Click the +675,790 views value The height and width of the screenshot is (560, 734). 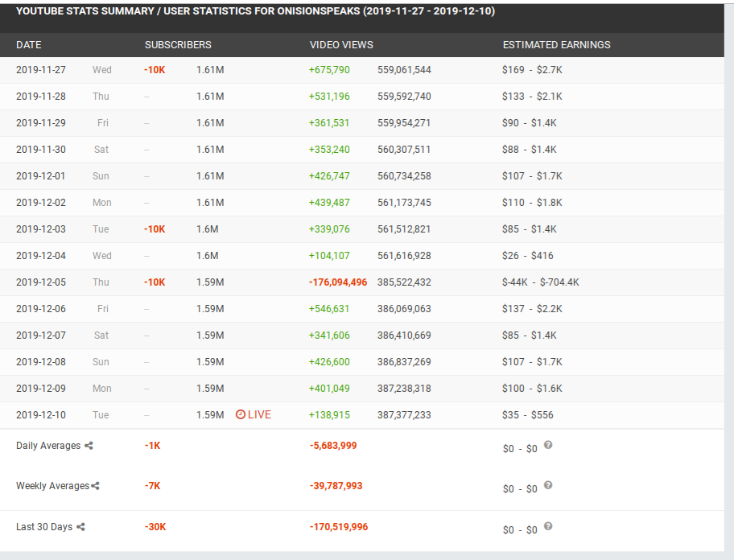point(329,70)
